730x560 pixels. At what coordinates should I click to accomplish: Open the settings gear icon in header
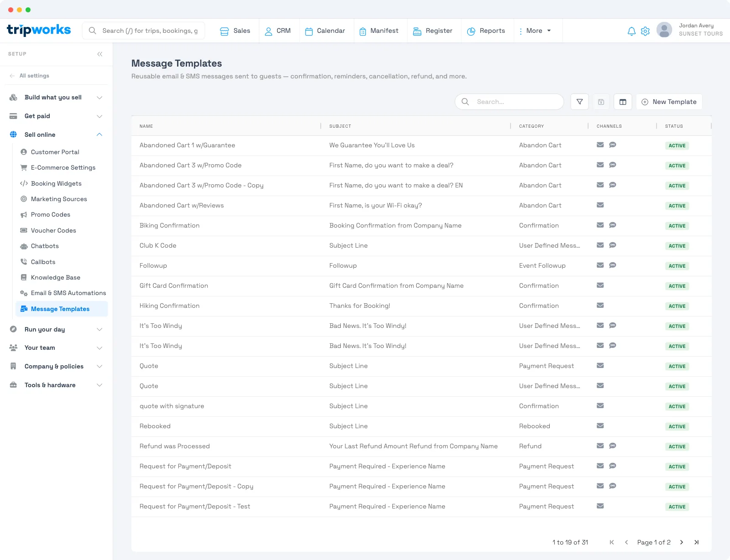point(645,31)
